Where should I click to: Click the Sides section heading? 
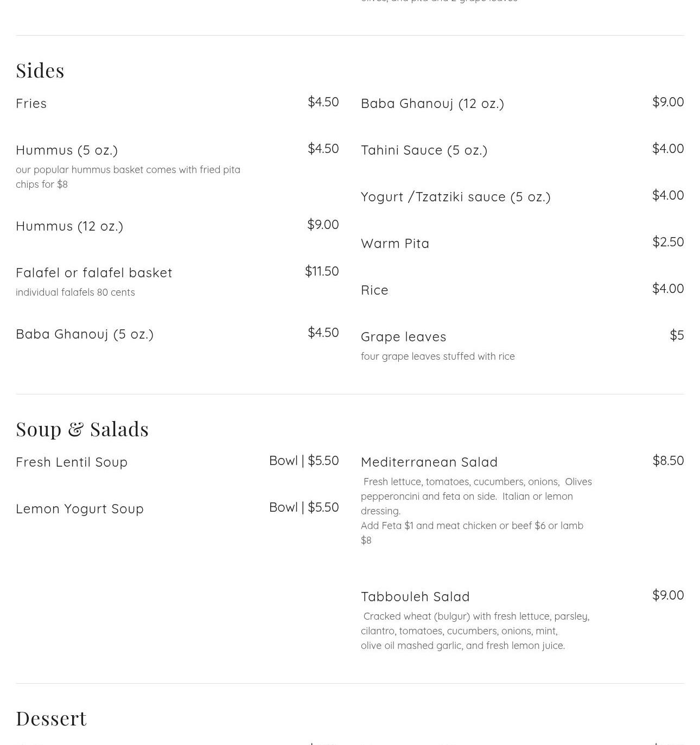[40, 71]
